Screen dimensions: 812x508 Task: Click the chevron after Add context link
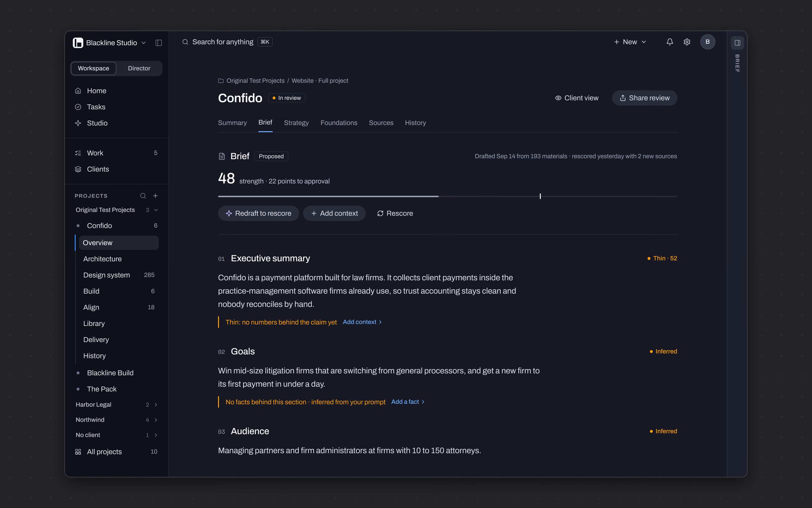(380, 322)
